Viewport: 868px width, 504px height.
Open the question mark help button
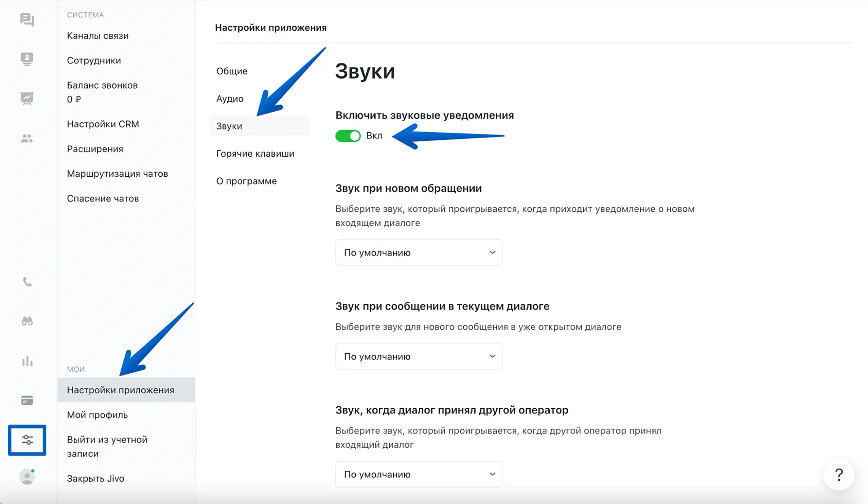[839, 475]
